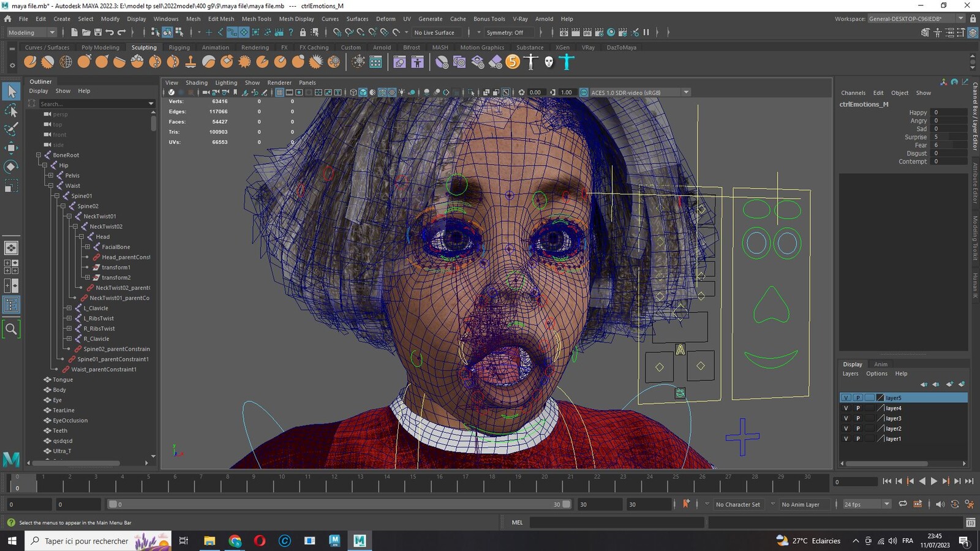
Task: Switch to the Rigging shelf tab
Action: click(x=179, y=47)
